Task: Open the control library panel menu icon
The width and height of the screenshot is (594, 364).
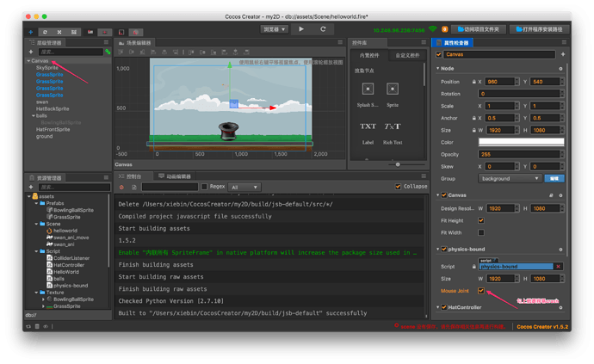Action: click(x=424, y=42)
